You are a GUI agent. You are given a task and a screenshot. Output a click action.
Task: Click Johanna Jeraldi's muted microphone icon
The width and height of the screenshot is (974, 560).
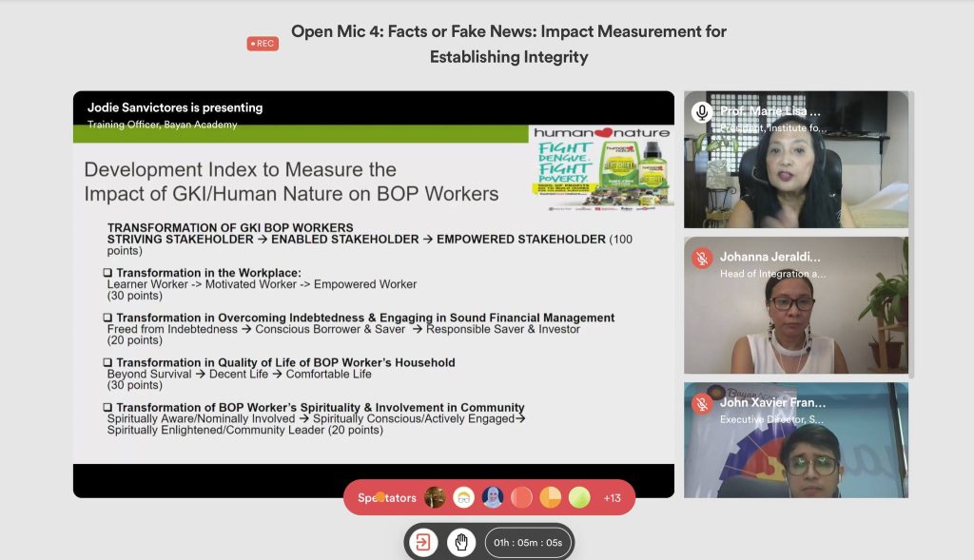coord(702,258)
